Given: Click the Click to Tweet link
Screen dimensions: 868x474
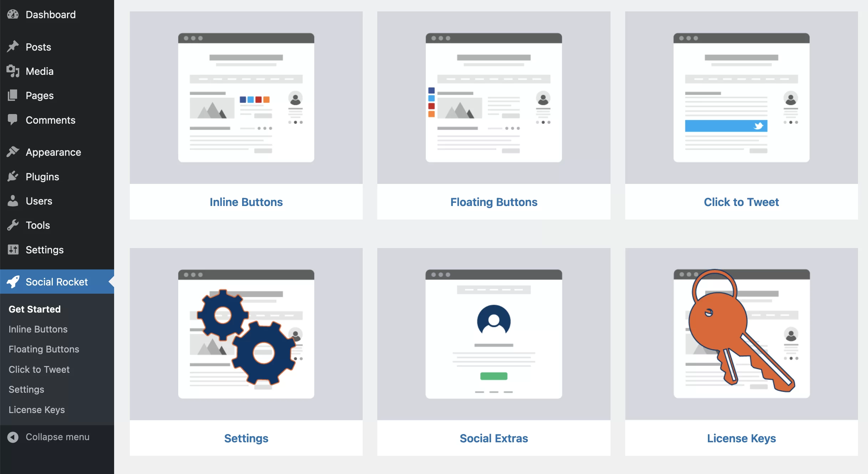Looking at the screenshot, I should pyautogui.click(x=741, y=201).
